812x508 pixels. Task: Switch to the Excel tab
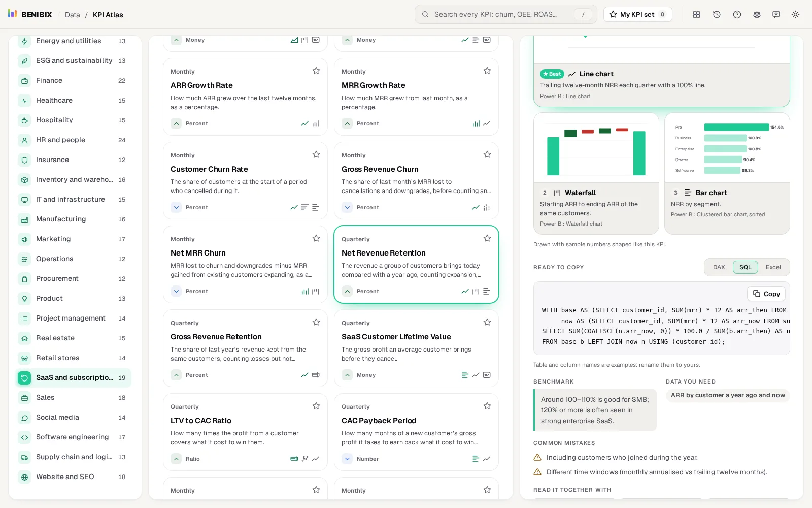pos(773,267)
